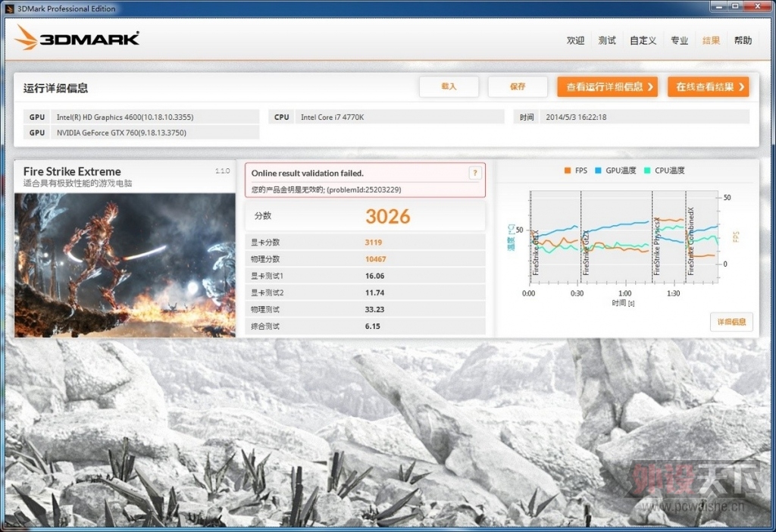Viewport: 776px width, 532px height.
Task: Click the 显卡测试1 value 16.06
Action: point(374,276)
